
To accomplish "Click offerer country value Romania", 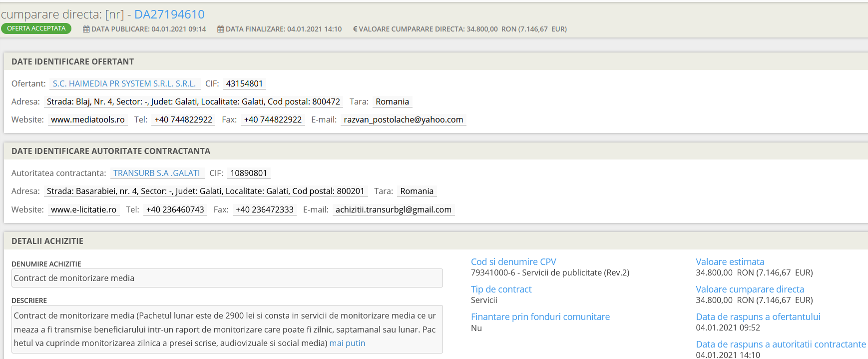I will 392,101.
